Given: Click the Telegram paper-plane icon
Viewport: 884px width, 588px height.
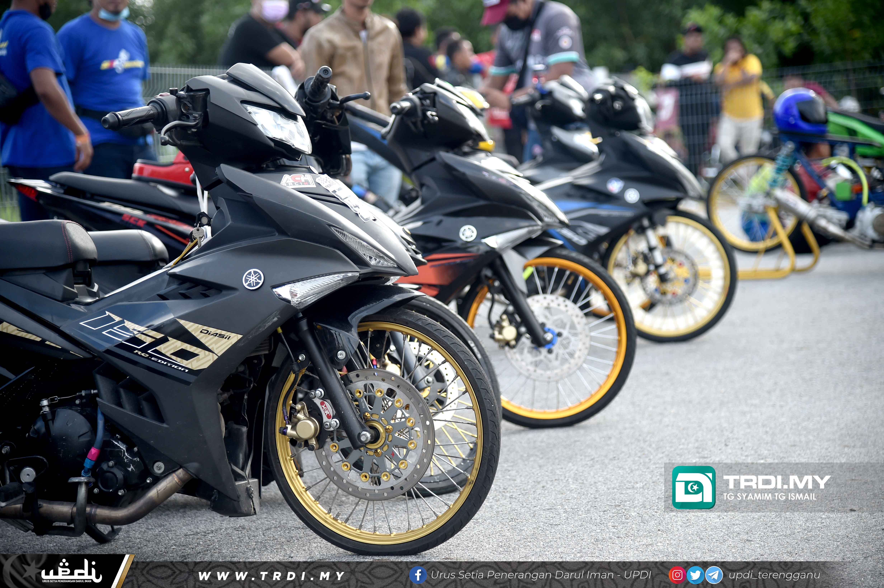Looking at the screenshot, I should coord(714,575).
